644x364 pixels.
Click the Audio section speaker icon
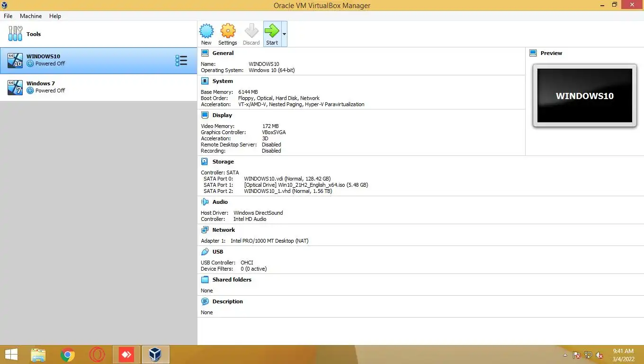click(x=205, y=202)
